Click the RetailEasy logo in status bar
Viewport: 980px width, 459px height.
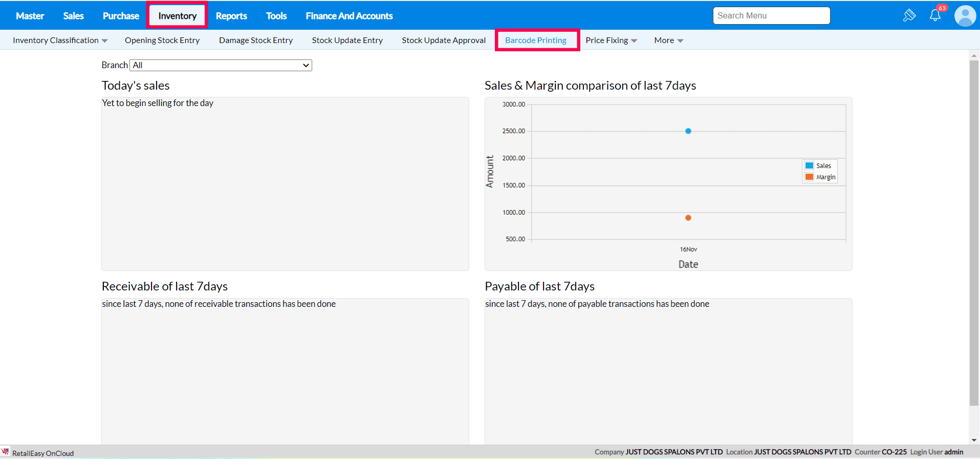pos(6,452)
